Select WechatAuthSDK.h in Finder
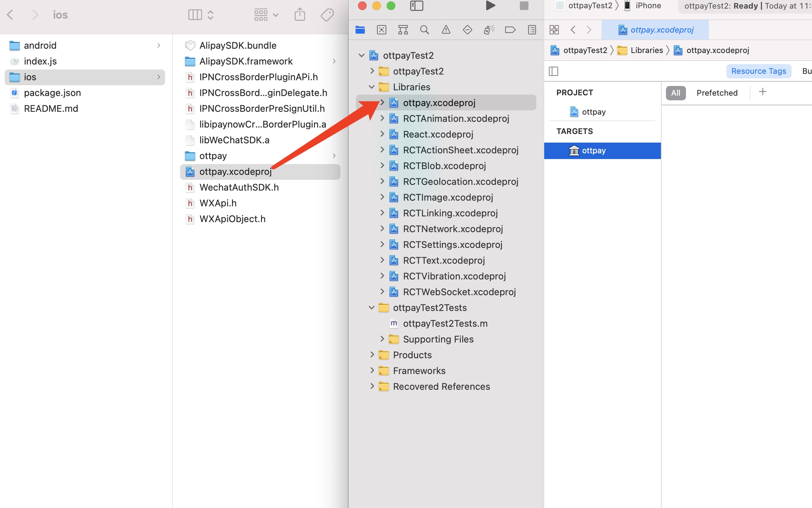This screenshot has width=812, height=508. pyautogui.click(x=260, y=187)
